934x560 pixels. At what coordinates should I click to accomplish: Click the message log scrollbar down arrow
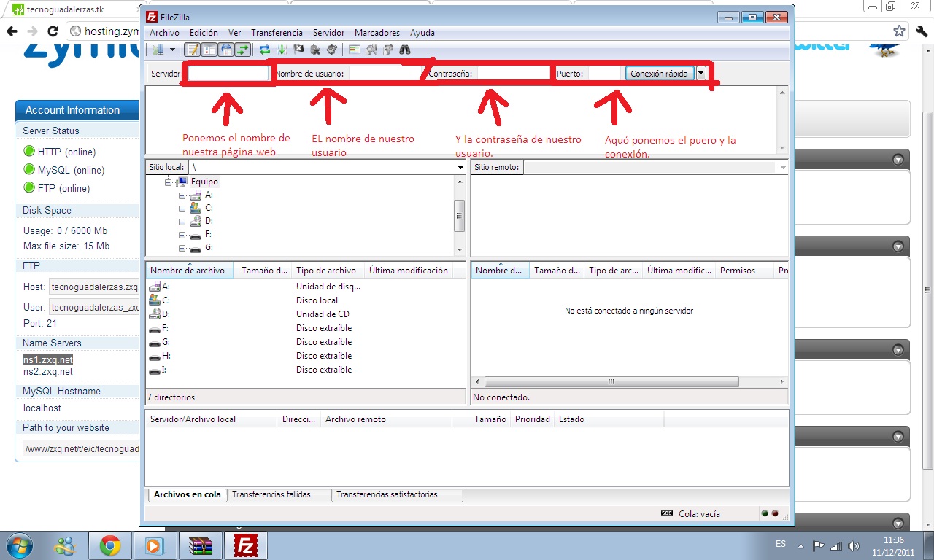(x=783, y=147)
